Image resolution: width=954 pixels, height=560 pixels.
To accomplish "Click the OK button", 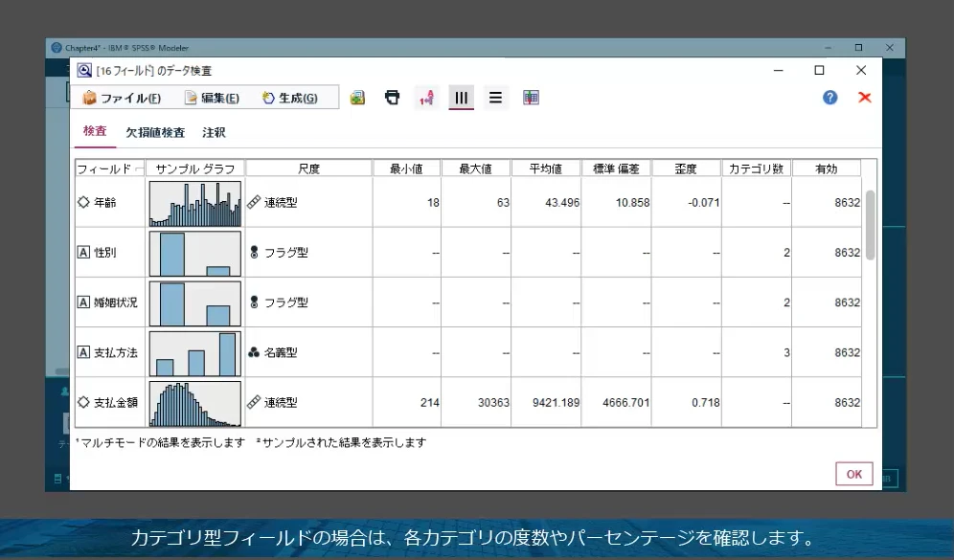I will [852, 473].
